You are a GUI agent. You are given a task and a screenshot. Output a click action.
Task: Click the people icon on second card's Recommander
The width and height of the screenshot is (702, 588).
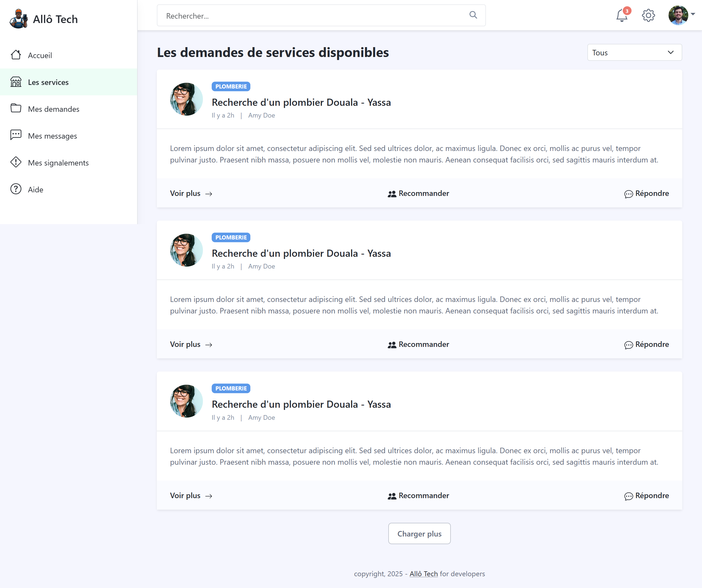[x=392, y=345]
